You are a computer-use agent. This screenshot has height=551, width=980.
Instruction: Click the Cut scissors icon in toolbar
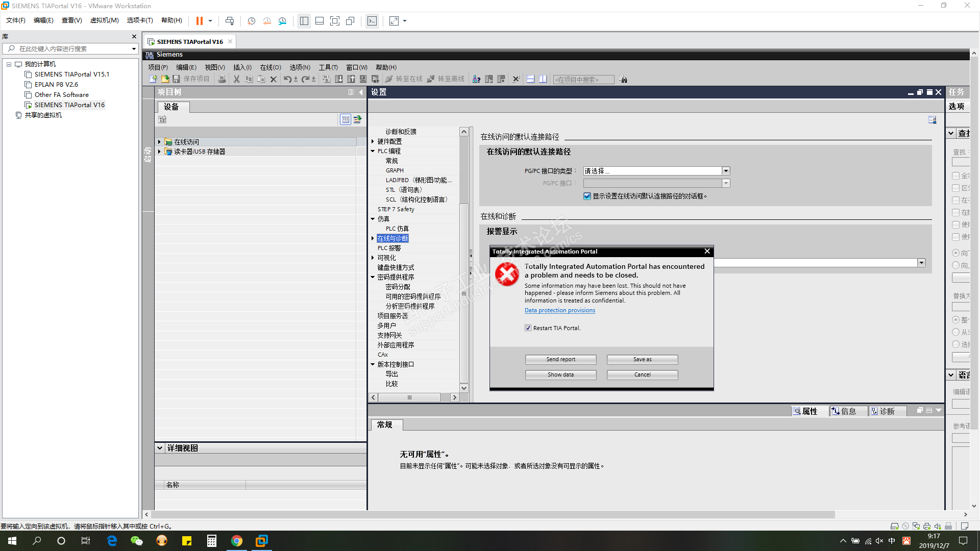[x=236, y=79]
